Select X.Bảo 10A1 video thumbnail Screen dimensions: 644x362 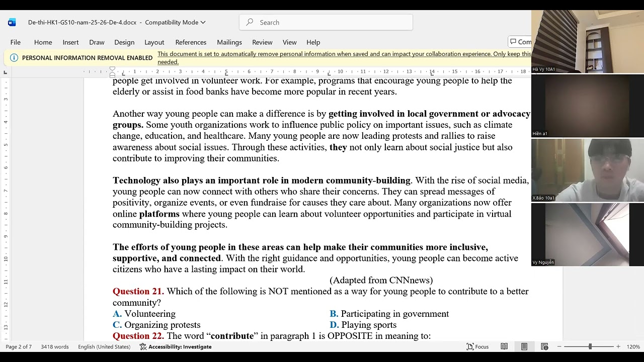[588, 170]
